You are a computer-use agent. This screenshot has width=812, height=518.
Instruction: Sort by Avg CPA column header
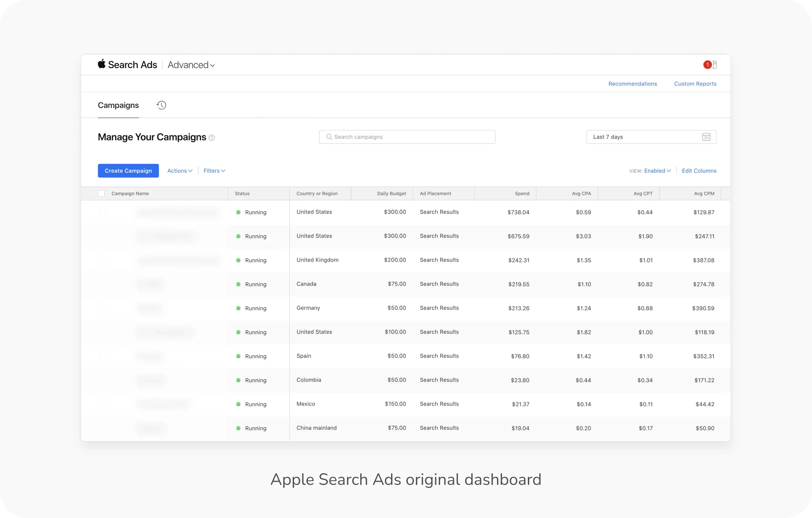tap(582, 193)
